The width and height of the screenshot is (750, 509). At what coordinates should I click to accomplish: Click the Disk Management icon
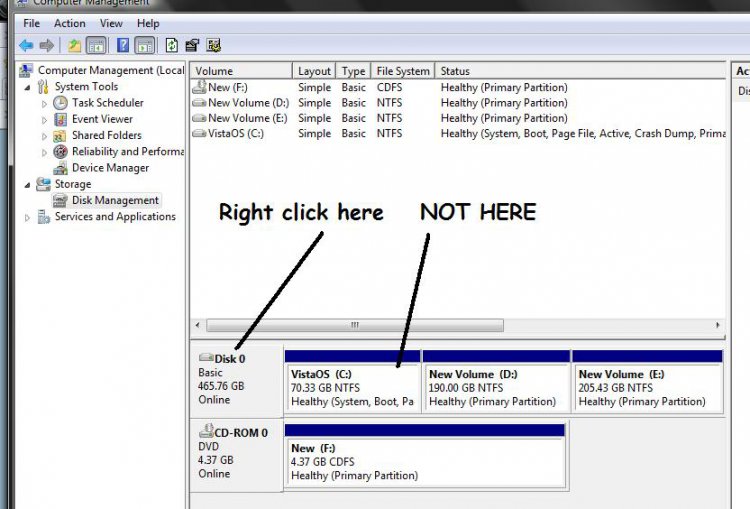60,200
